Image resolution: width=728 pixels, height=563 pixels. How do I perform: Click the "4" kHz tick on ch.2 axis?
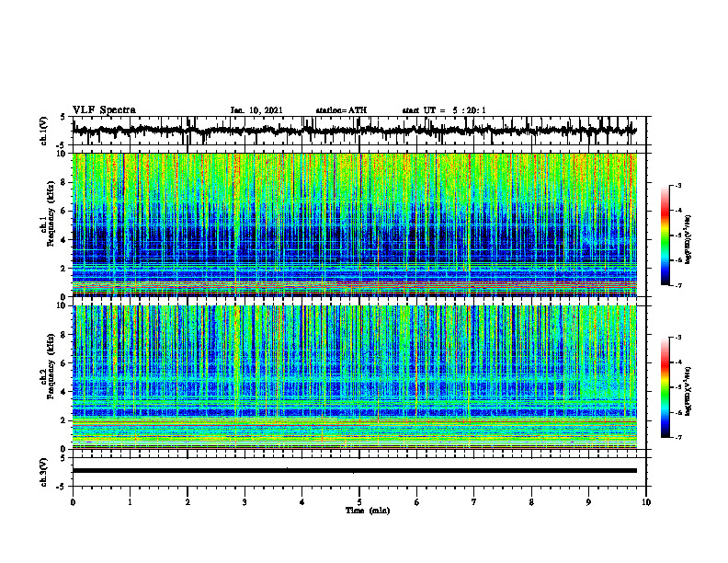pos(65,392)
